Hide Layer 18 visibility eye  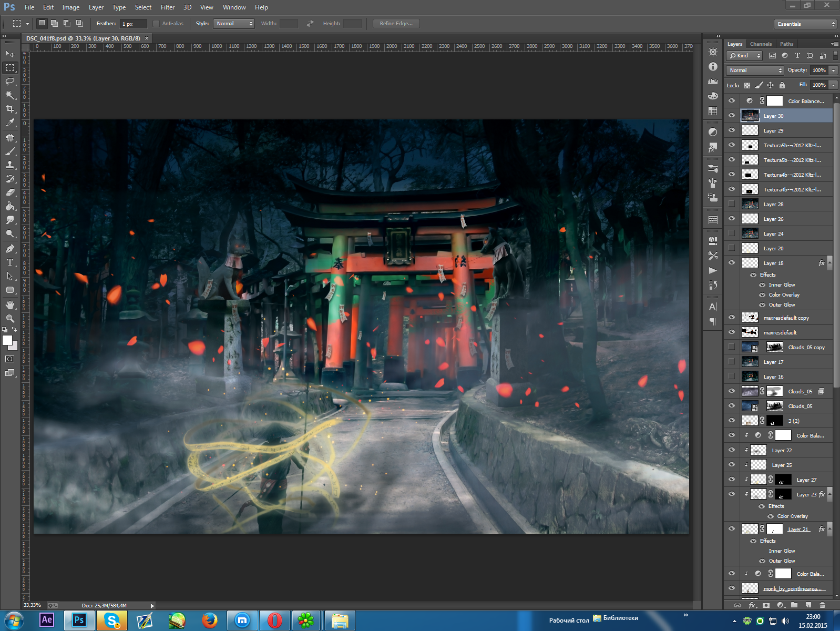732,263
